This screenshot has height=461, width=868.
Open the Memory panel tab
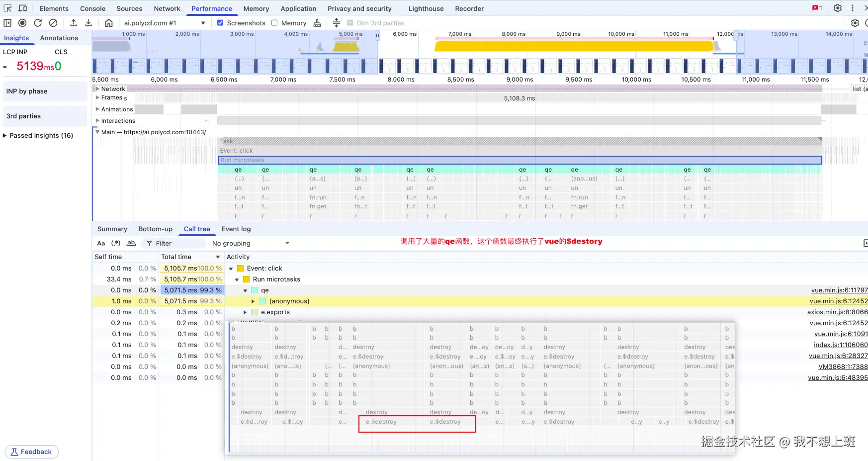pyautogui.click(x=257, y=8)
